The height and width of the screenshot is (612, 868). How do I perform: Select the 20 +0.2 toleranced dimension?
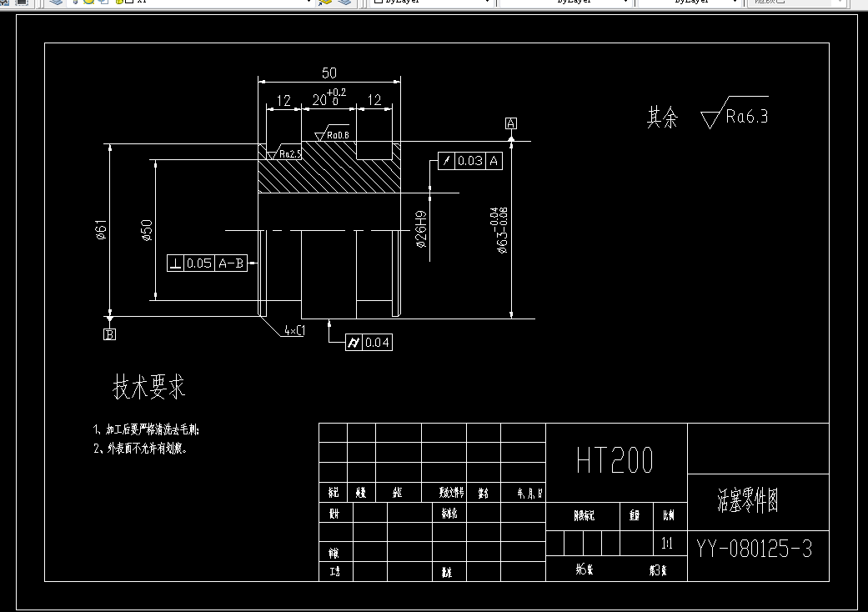coord(329,98)
